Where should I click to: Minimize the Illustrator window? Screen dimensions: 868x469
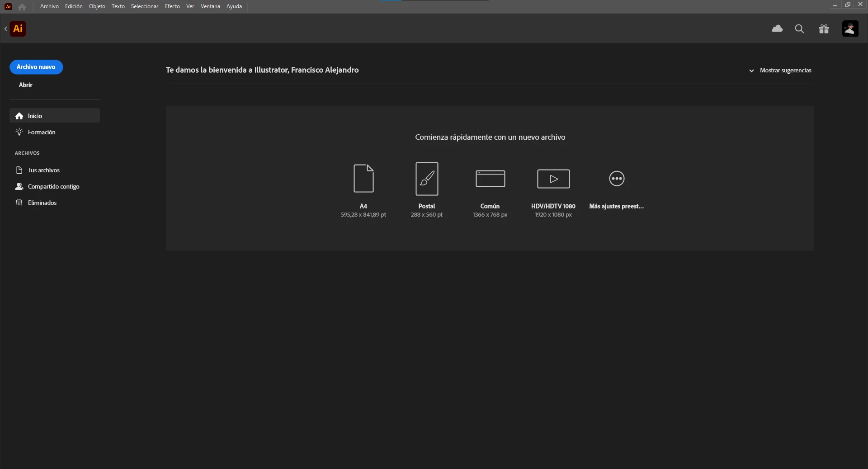click(x=835, y=5)
